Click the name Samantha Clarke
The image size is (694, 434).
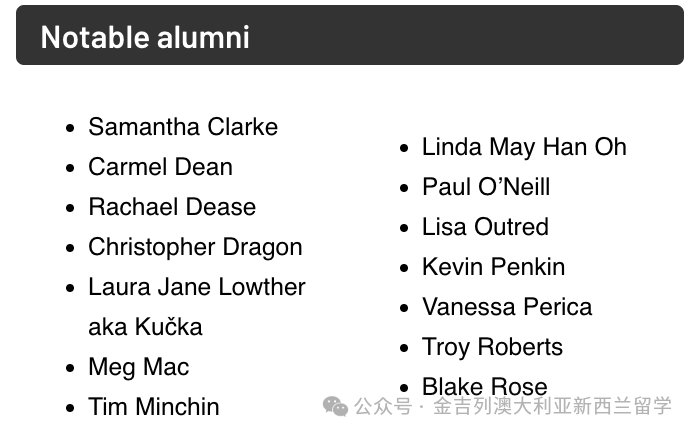point(183,127)
